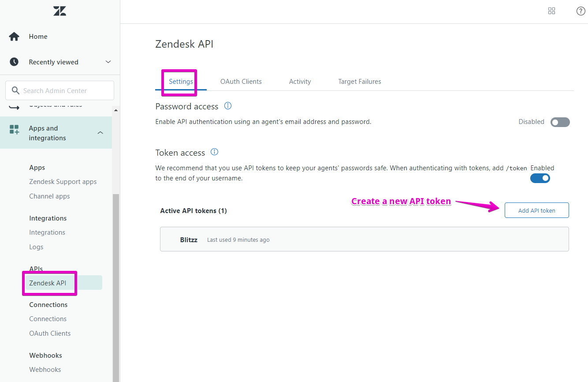
Task: Open Zendesk Support apps link
Action: [x=63, y=182]
